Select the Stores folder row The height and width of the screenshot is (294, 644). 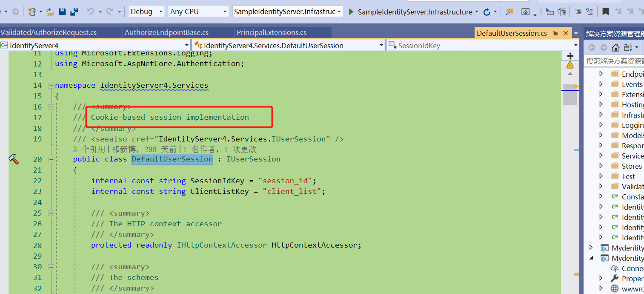point(615,166)
